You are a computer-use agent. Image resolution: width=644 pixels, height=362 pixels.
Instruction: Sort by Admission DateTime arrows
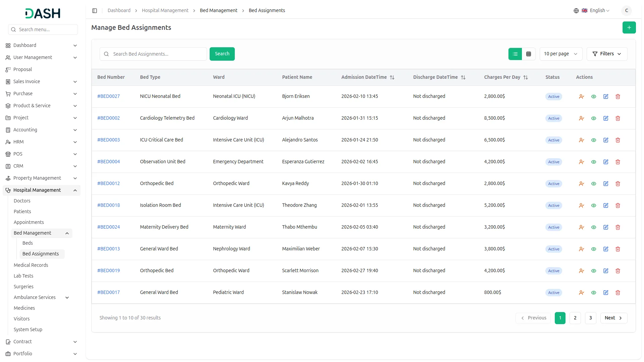point(392,77)
